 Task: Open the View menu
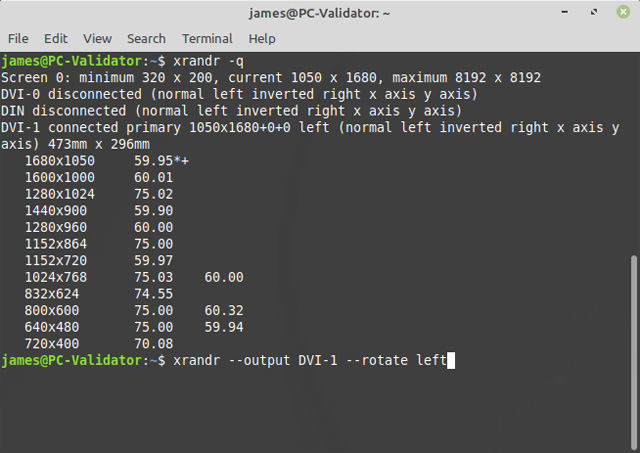(98, 38)
